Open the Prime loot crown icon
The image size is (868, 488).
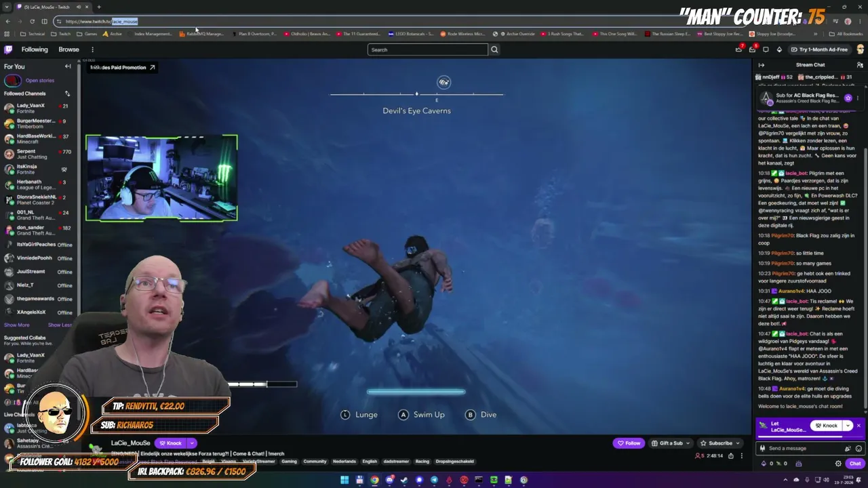[x=738, y=49]
